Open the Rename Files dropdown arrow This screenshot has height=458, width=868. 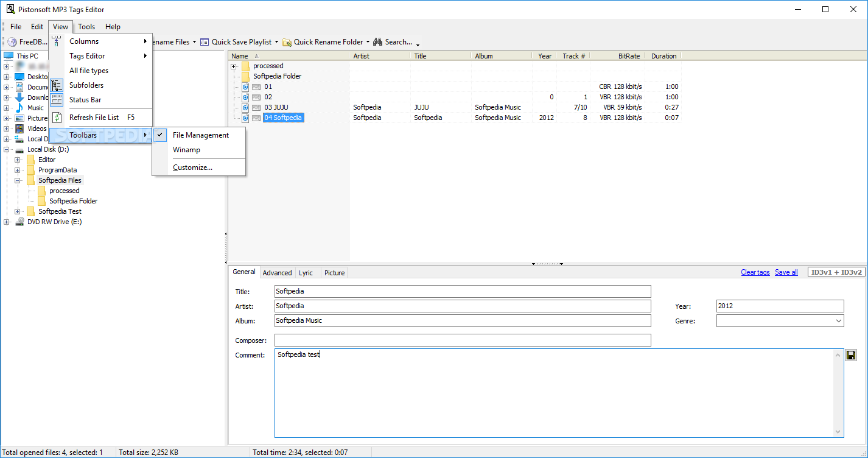[x=195, y=42]
